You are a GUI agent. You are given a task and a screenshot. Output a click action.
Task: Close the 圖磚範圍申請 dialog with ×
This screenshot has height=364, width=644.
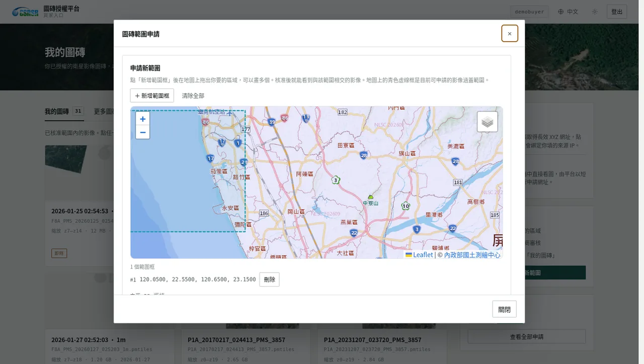pos(510,34)
